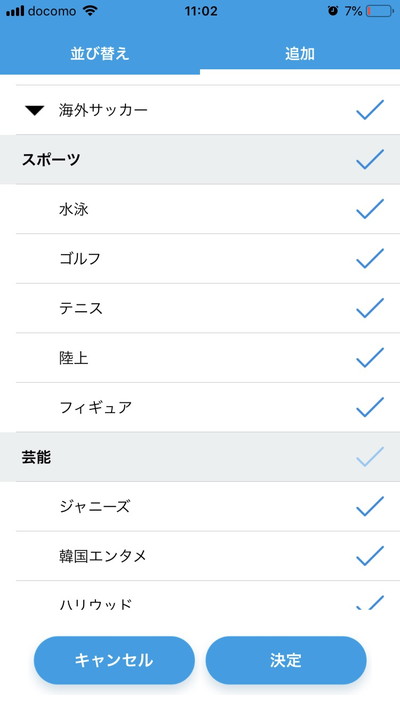Uncheck the 水泳 checkmark

click(x=370, y=209)
